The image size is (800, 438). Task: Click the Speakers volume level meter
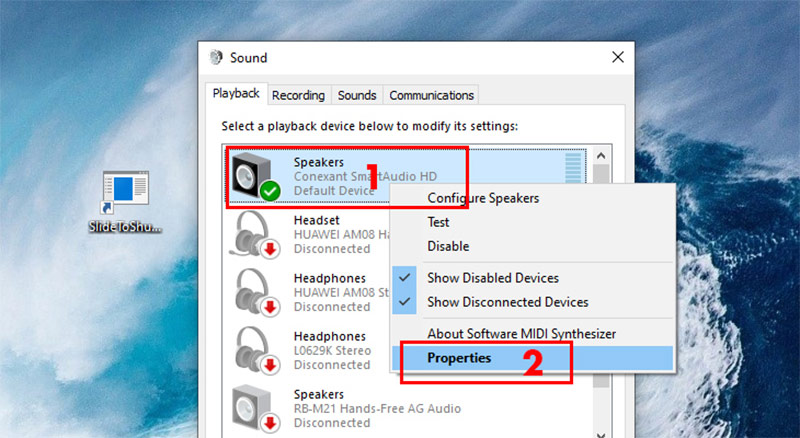(x=574, y=170)
